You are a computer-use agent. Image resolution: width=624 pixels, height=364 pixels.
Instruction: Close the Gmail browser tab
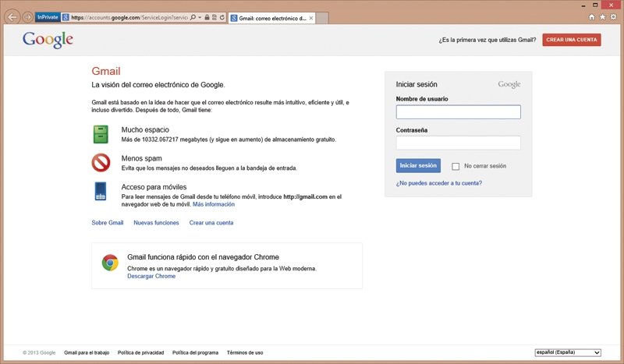(x=311, y=18)
